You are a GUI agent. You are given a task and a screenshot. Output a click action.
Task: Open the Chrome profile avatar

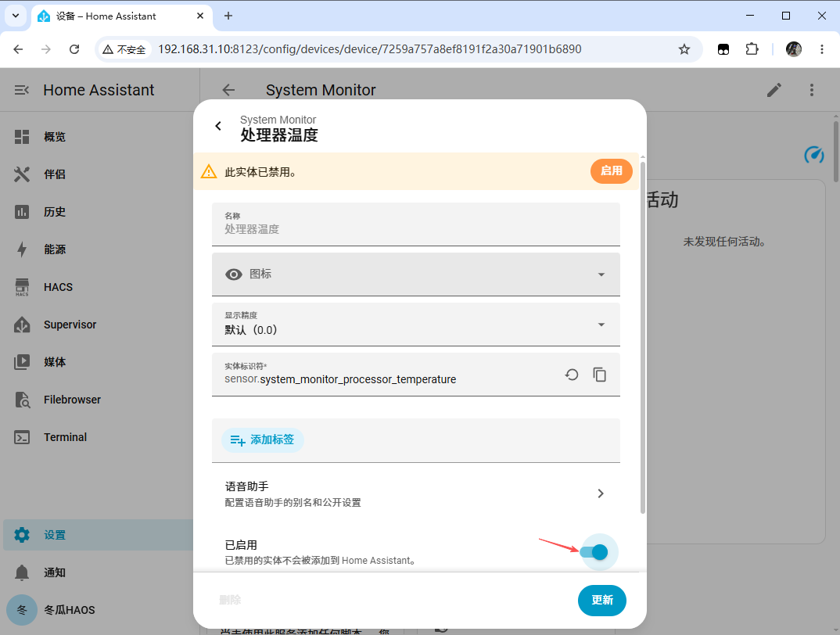click(x=793, y=49)
